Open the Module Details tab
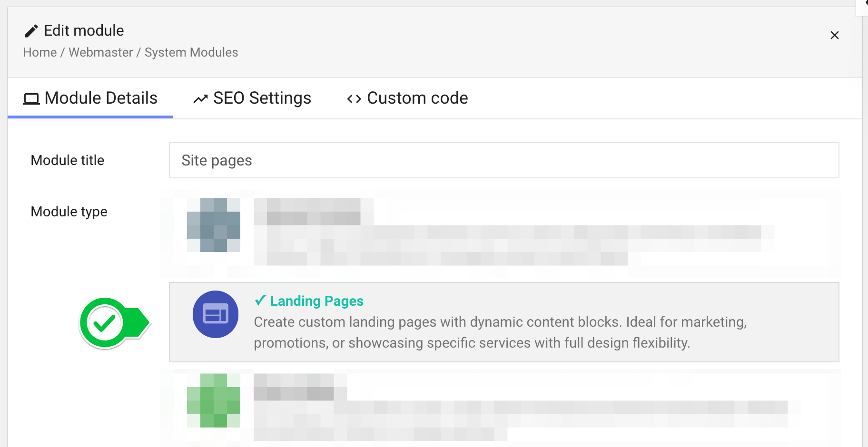Image resolution: width=868 pixels, height=447 pixels. [90, 98]
